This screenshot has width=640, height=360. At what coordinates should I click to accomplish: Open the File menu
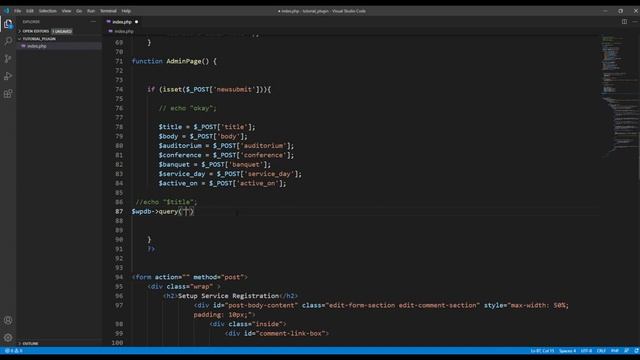[x=18, y=11]
